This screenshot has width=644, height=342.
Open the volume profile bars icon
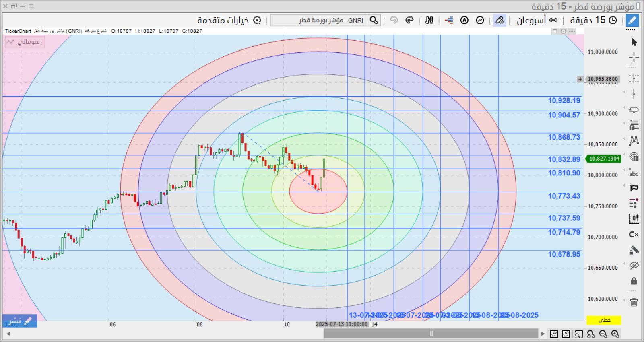(x=449, y=20)
